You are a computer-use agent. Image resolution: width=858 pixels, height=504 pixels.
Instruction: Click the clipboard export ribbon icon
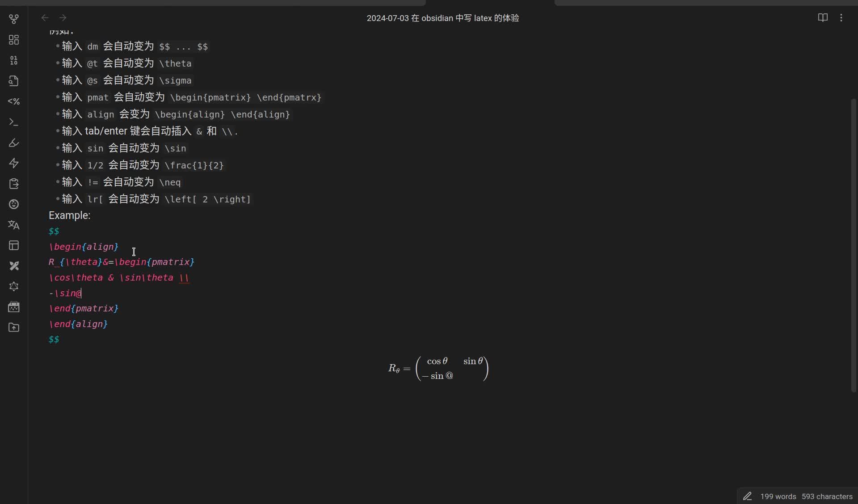[14, 184]
